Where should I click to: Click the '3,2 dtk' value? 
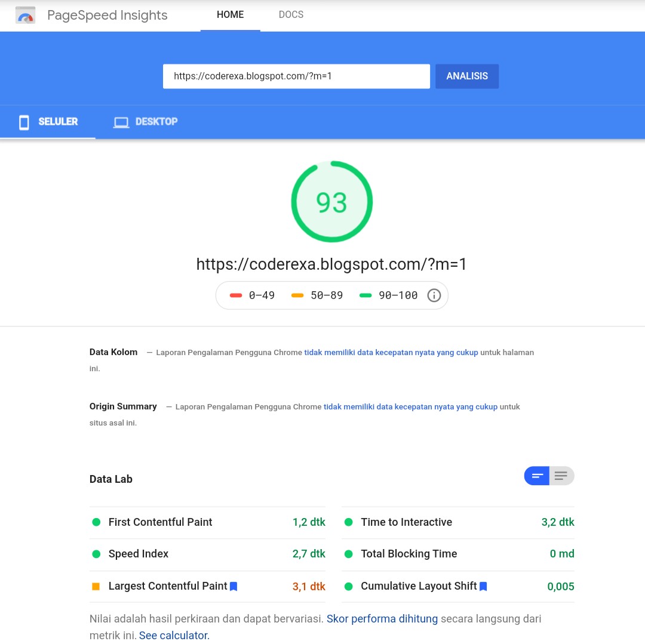[x=558, y=522]
